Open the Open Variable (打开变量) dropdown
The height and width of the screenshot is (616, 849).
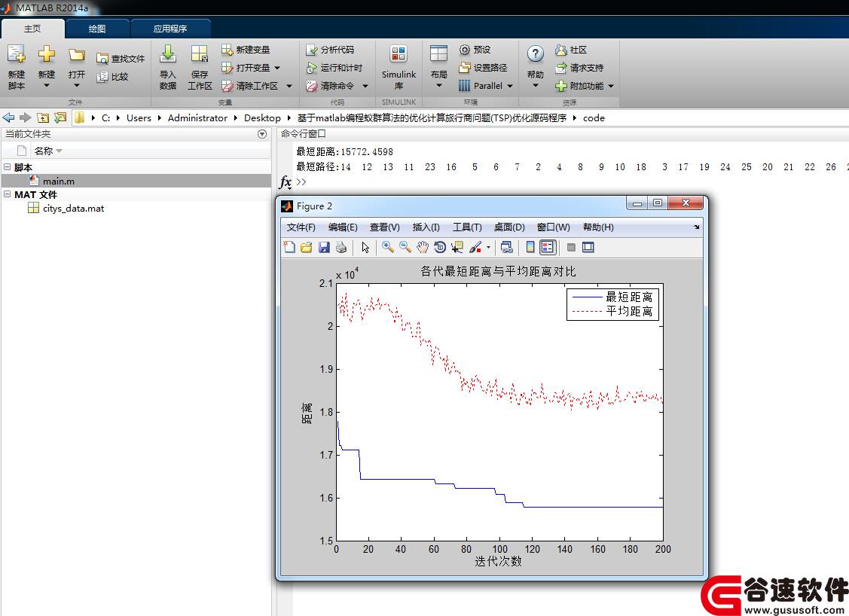(277, 69)
